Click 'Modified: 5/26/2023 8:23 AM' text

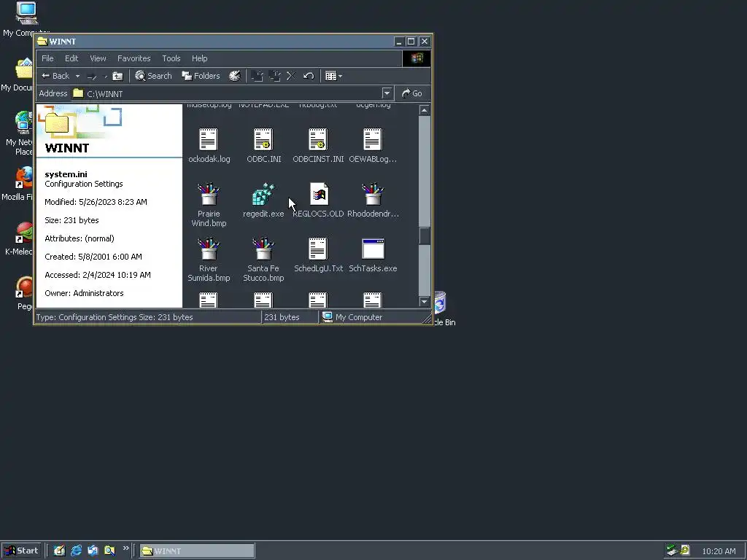[x=96, y=202]
